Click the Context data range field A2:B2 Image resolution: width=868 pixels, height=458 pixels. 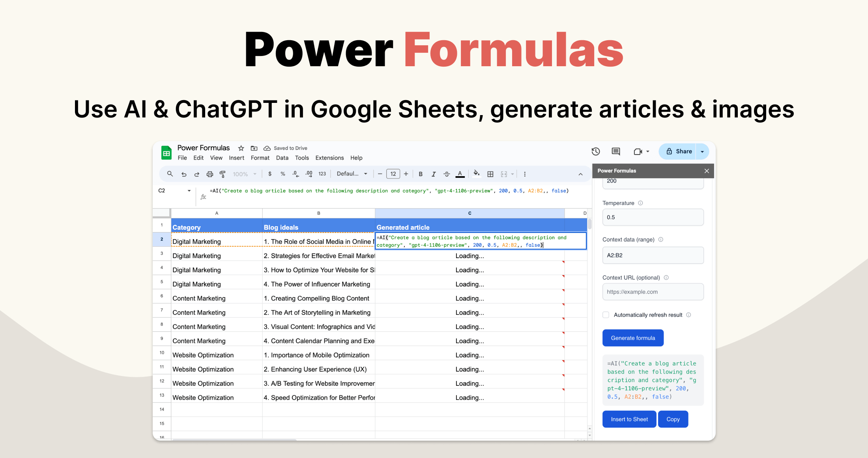pyautogui.click(x=653, y=255)
